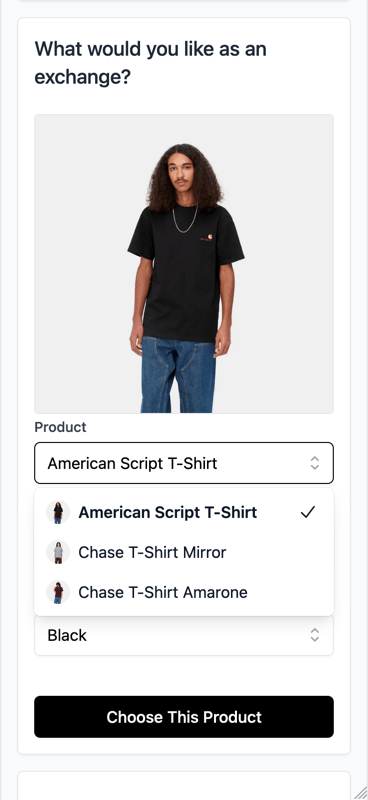This screenshot has width=368, height=800.
Task: Click the blue jeans in the product photo
Action: [178, 375]
